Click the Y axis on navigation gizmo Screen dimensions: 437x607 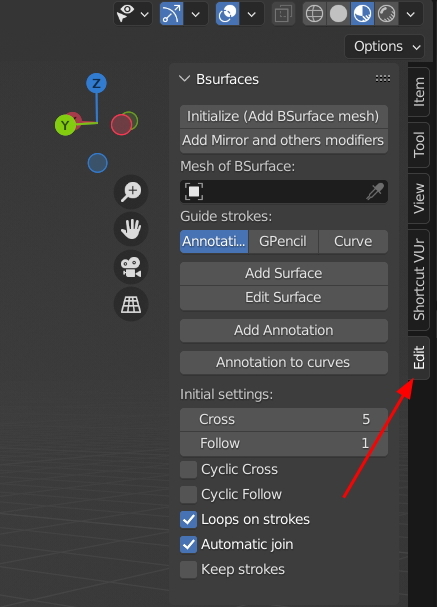(x=65, y=125)
